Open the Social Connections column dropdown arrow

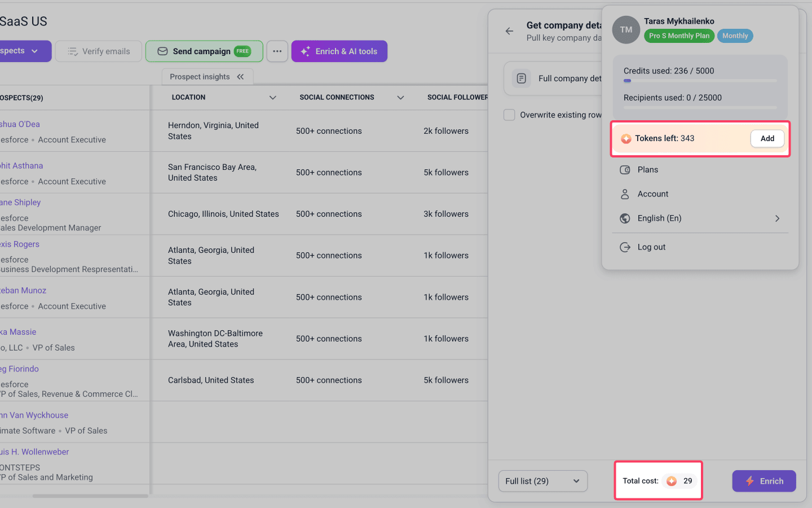click(x=400, y=98)
